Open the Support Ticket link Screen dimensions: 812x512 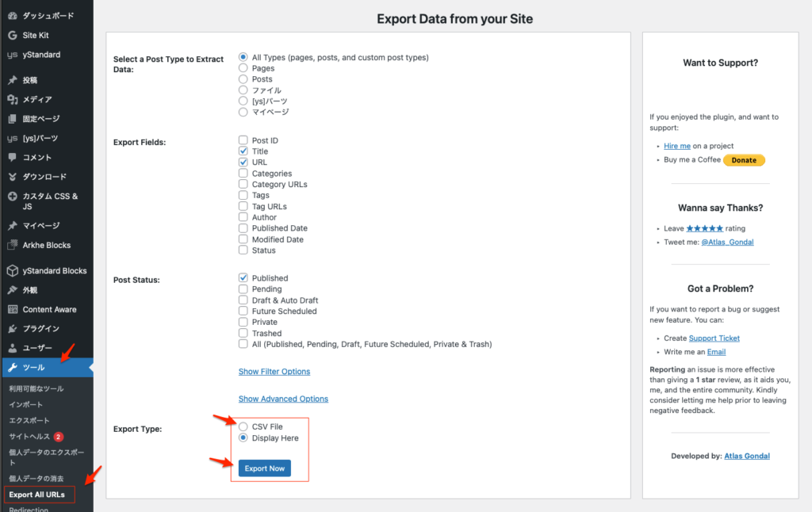point(714,338)
